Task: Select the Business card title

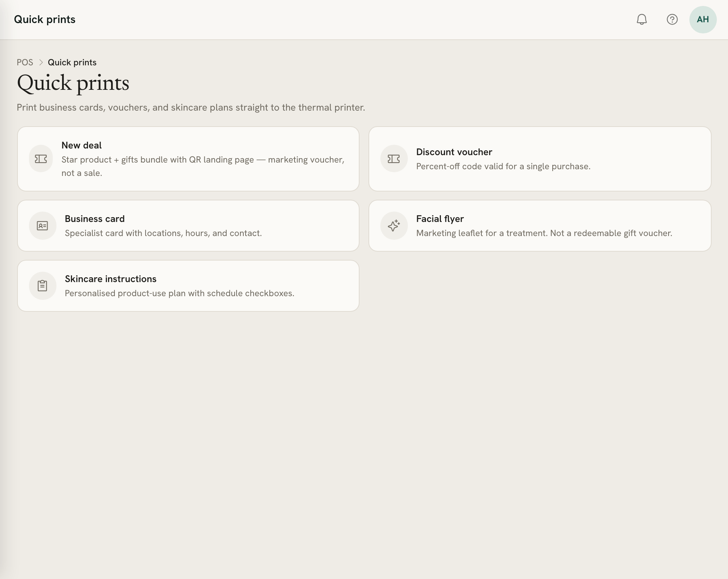Action: point(94,219)
